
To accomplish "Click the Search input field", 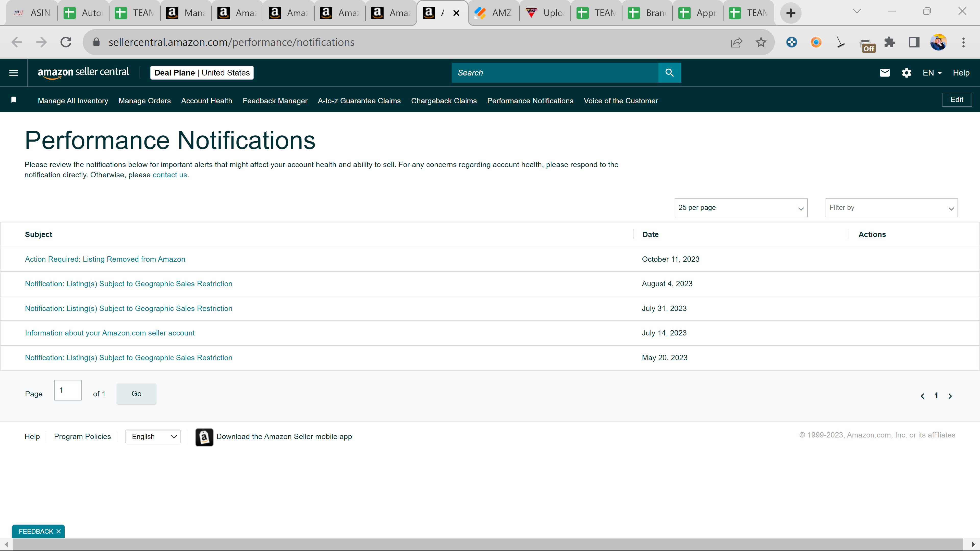I will click(555, 73).
